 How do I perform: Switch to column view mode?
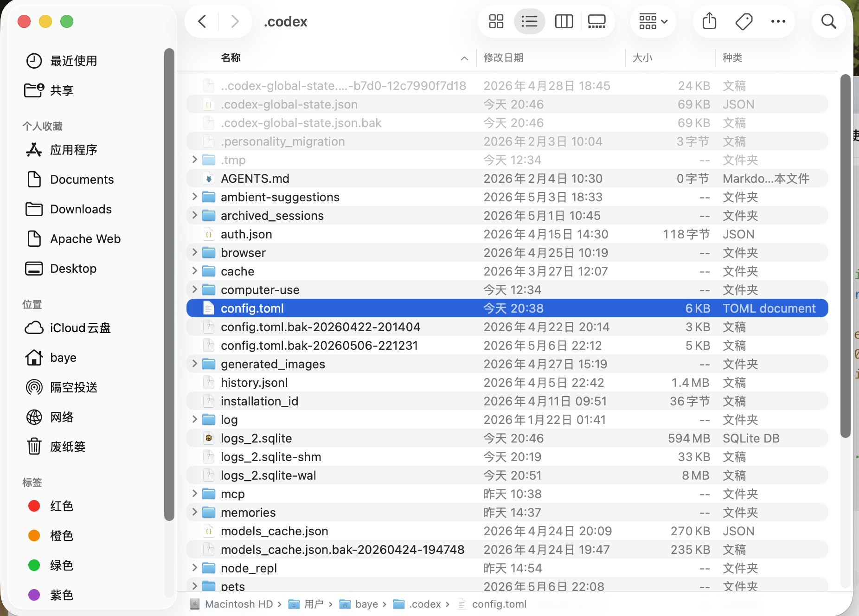[x=564, y=21]
